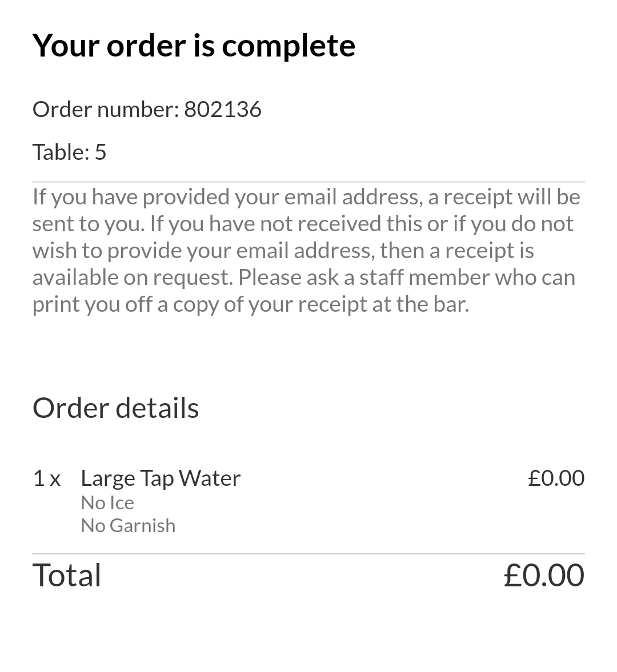
Task: Click the £0.00 total amount
Action: pos(544,574)
